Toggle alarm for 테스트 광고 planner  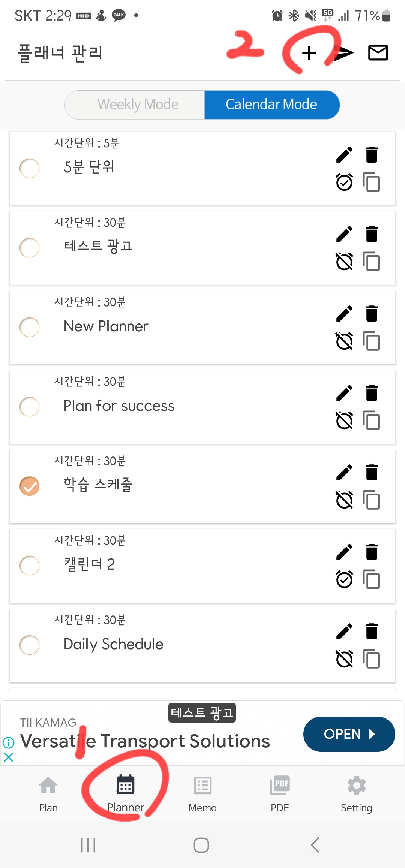click(x=344, y=262)
